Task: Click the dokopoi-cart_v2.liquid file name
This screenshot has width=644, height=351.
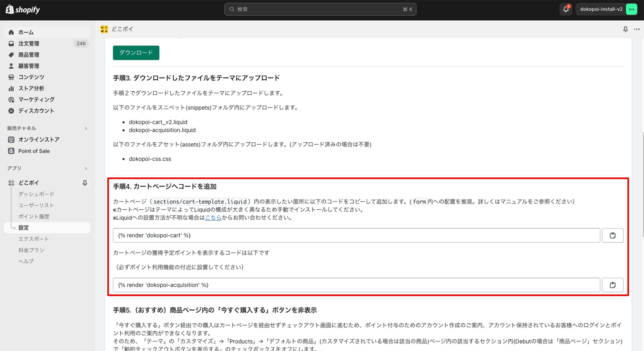Action: point(158,122)
